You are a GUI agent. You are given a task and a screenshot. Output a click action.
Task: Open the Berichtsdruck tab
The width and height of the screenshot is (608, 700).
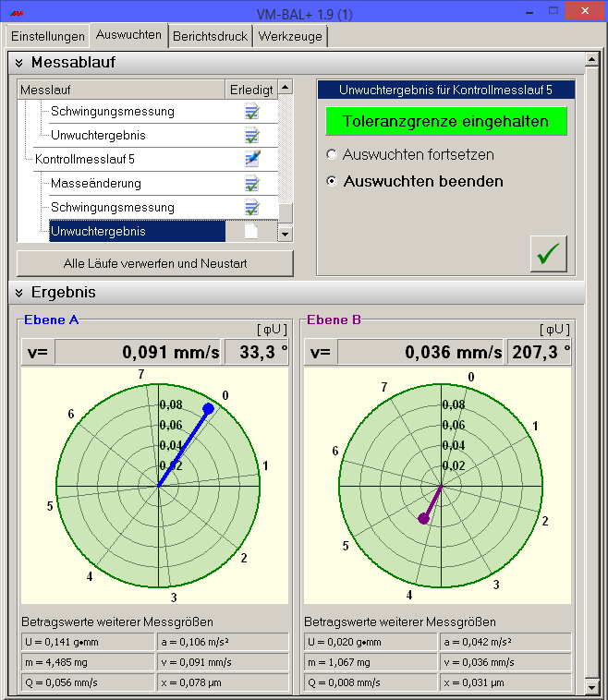pyautogui.click(x=212, y=36)
